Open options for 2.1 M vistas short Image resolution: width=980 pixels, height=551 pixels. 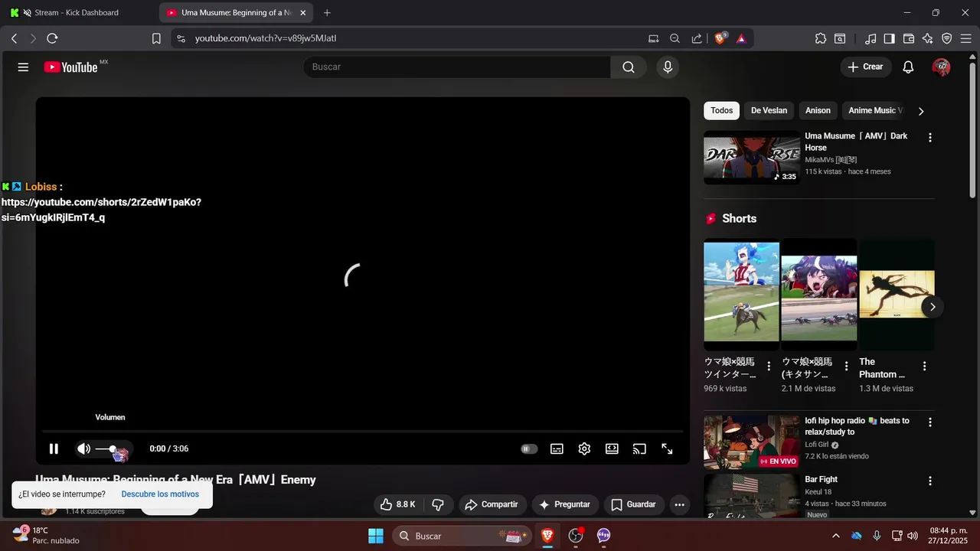click(847, 367)
